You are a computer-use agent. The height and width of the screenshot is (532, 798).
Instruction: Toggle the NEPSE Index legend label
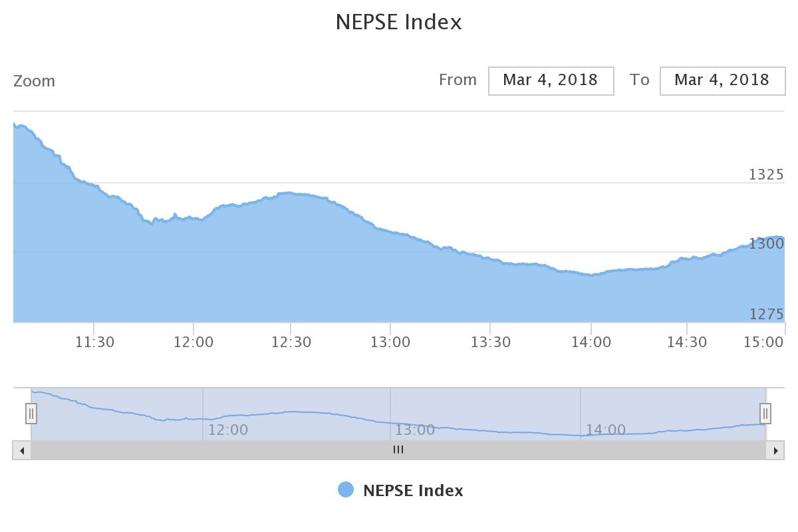point(413,491)
